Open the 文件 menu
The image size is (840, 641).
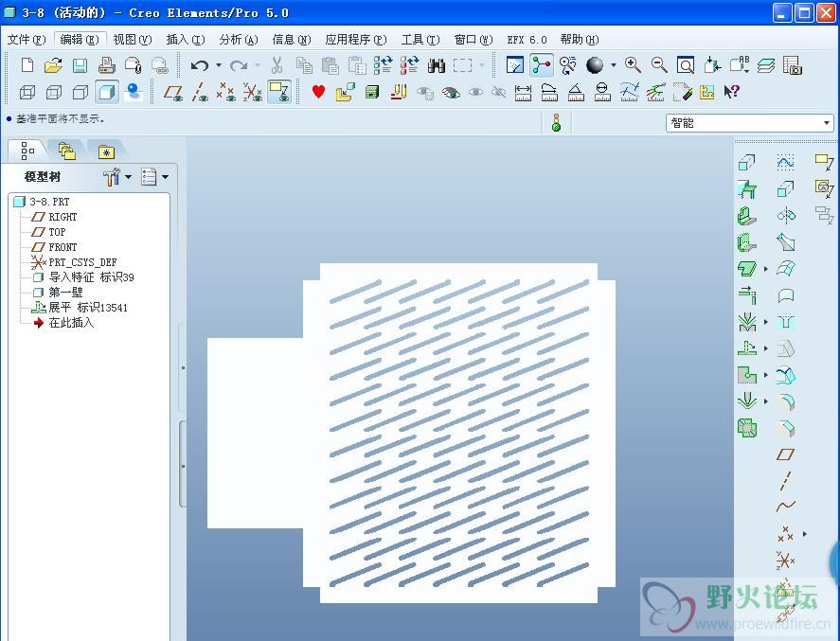27,40
